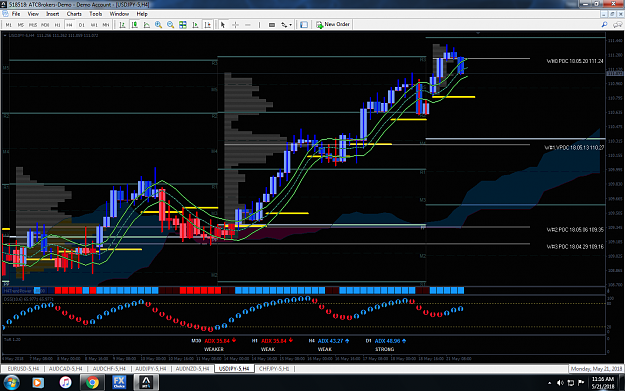Image resolution: width=625 pixels, height=391 pixels.
Task: Open the ATC MT4 taskbar icon
Action: 146,383
